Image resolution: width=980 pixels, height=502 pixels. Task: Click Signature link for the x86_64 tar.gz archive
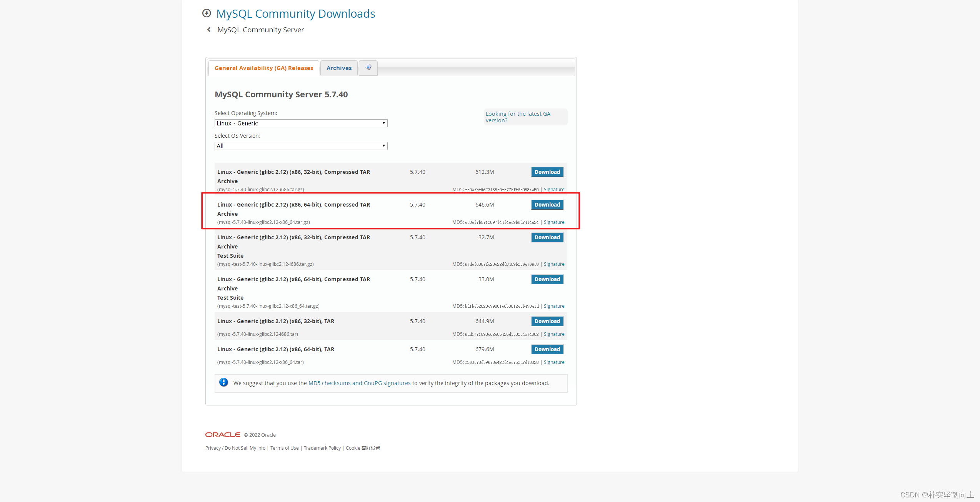(554, 222)
